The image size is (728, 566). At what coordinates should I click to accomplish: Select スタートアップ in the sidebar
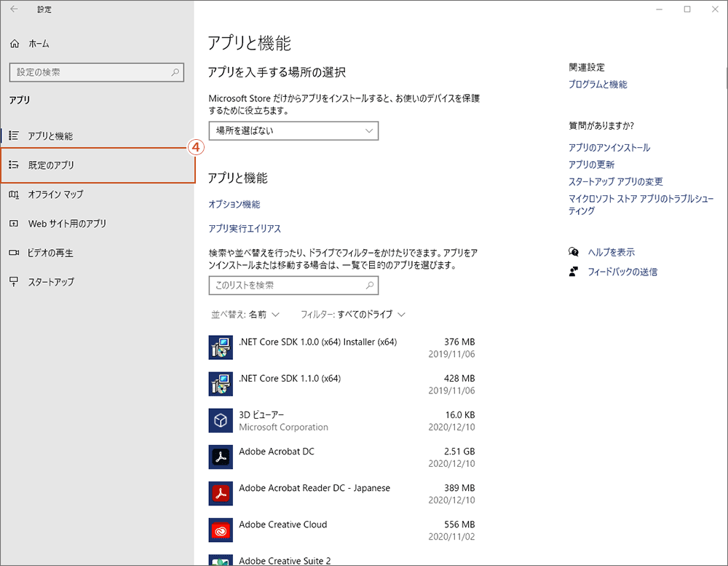pos(97,282)
